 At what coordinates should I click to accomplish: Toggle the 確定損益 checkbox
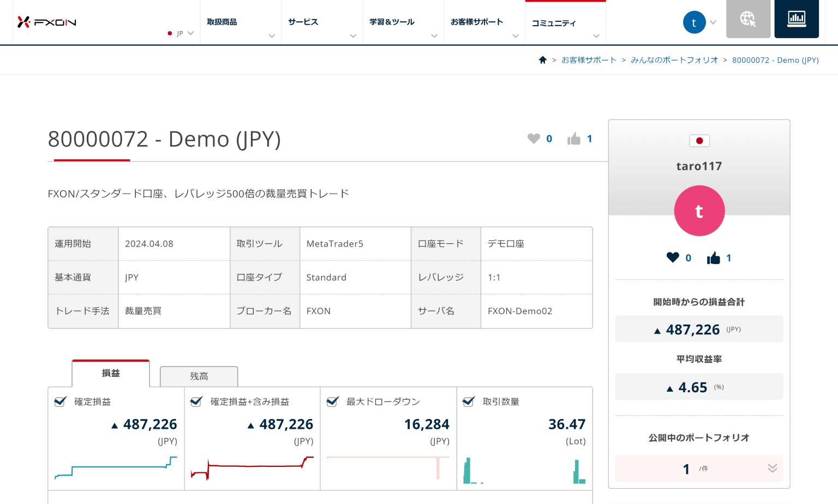point(61,401)
